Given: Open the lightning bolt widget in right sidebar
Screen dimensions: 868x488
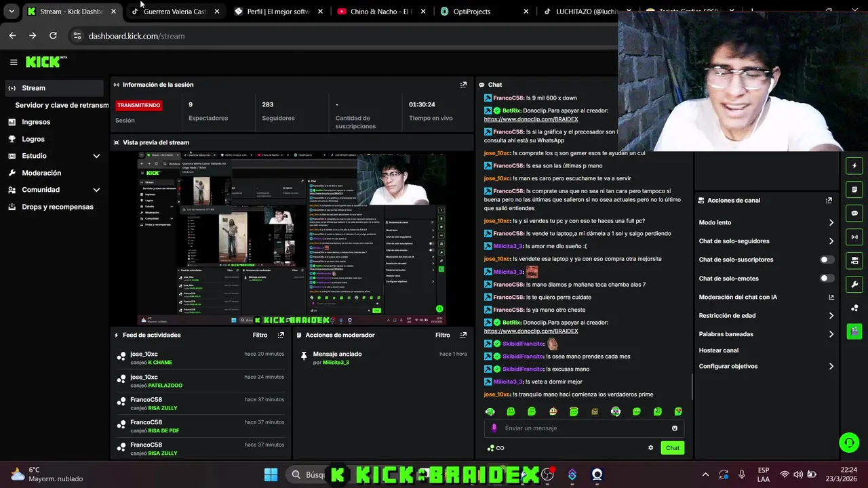Looking at the screenshot, I should (854, 166).
